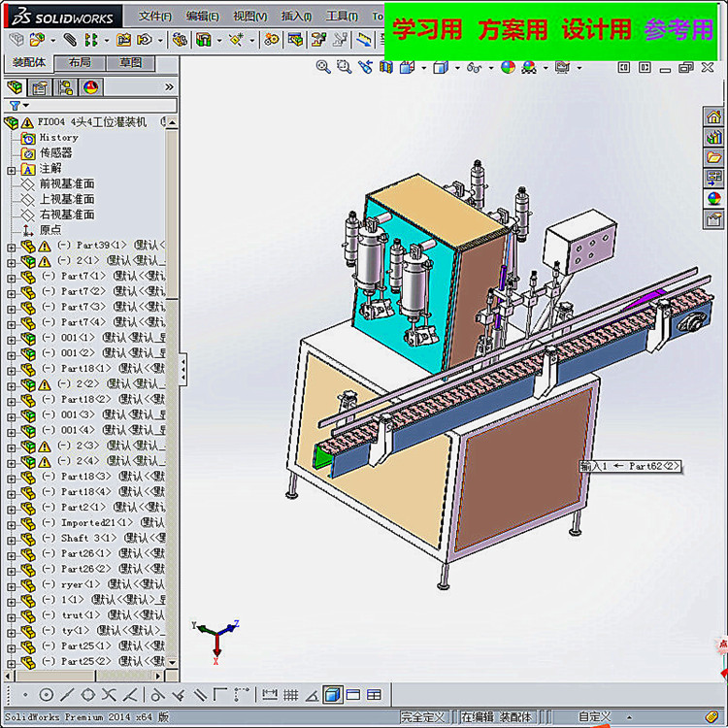Click the Move Component icon
728x728 pixels.
point(145,40)
